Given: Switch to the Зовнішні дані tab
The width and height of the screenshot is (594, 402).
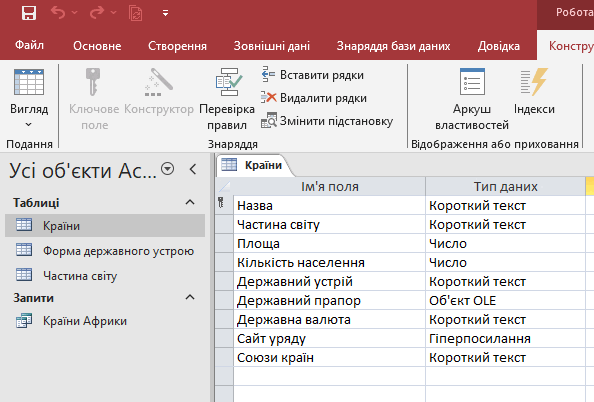Looking at the screenshot, I should (272, 46).
